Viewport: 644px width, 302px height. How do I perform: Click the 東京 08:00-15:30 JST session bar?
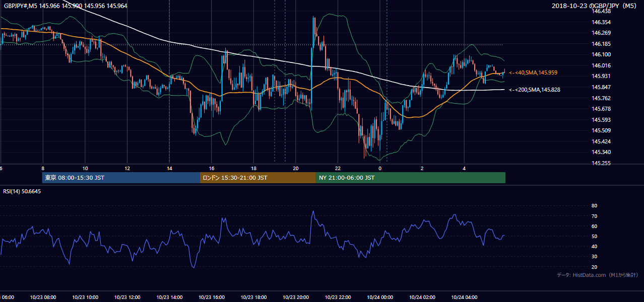click(x=121, y=178)
